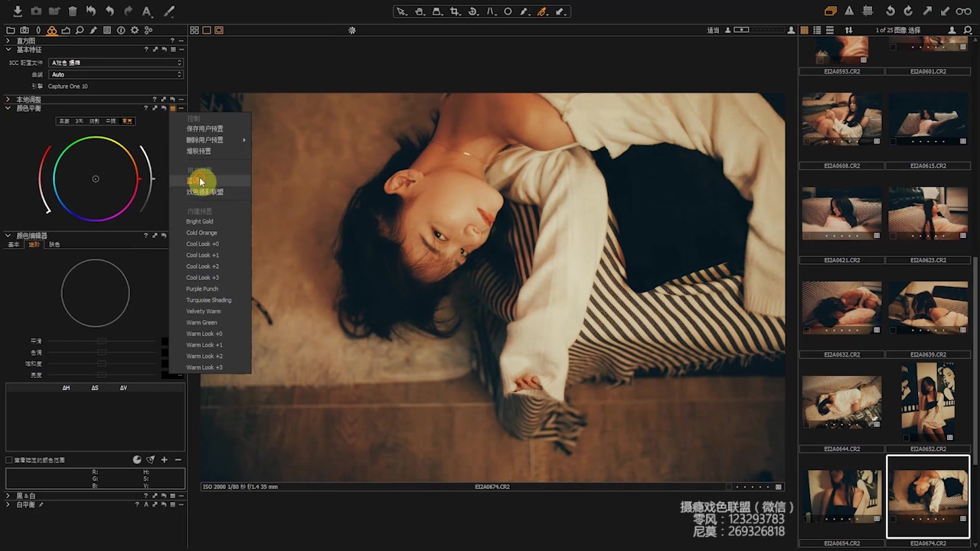Click the Reset double-arrow icon in toolbar
The width and height of the screenshot is (980, 551).
coord(91,11)
